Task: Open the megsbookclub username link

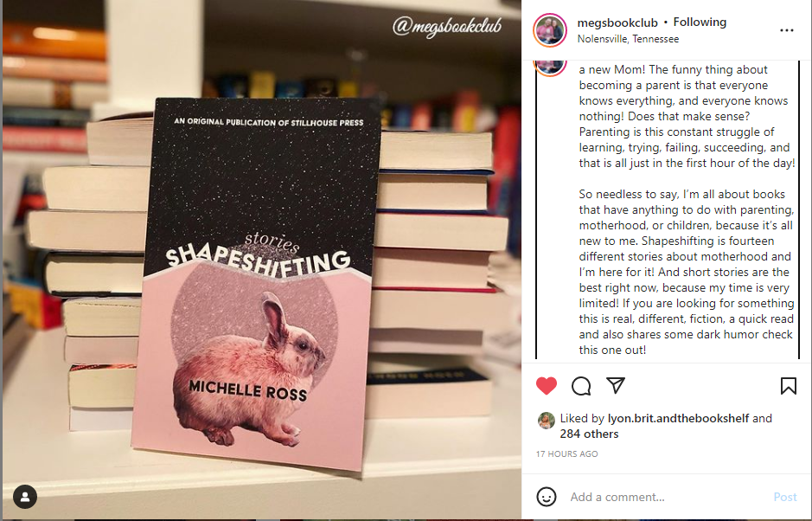Action: (x=617, y=23)
